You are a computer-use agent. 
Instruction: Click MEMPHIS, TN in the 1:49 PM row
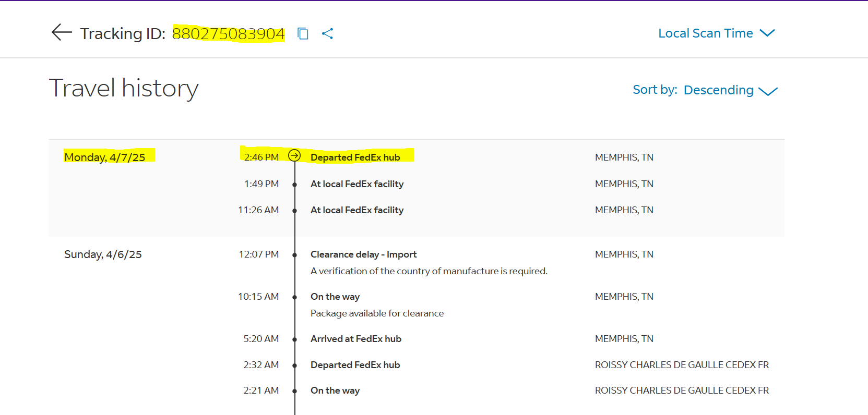pos(624,184)
